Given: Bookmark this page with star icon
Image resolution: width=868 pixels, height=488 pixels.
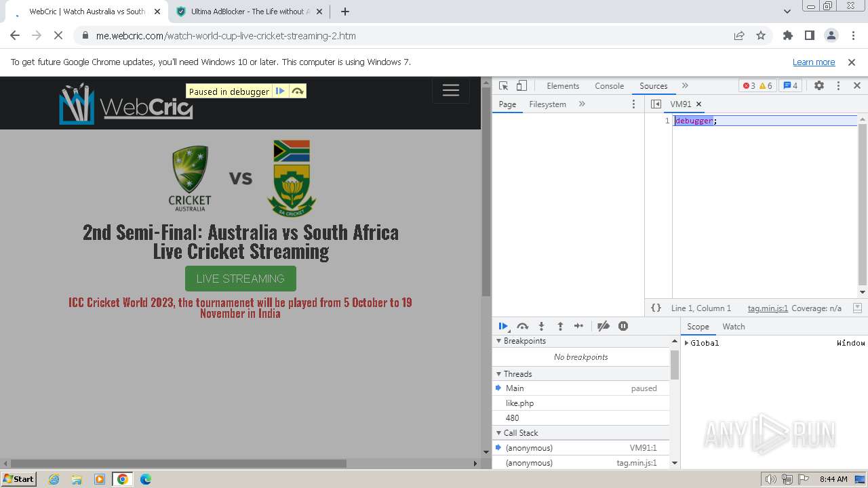Looking at the screenshot, I should pyautogui.click(x=761, y=35).
